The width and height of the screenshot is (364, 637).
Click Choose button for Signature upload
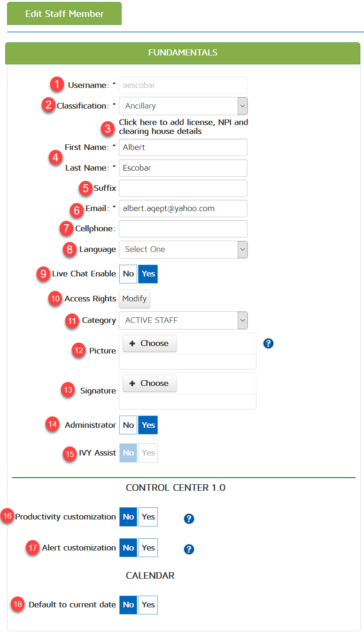(149, 384)
